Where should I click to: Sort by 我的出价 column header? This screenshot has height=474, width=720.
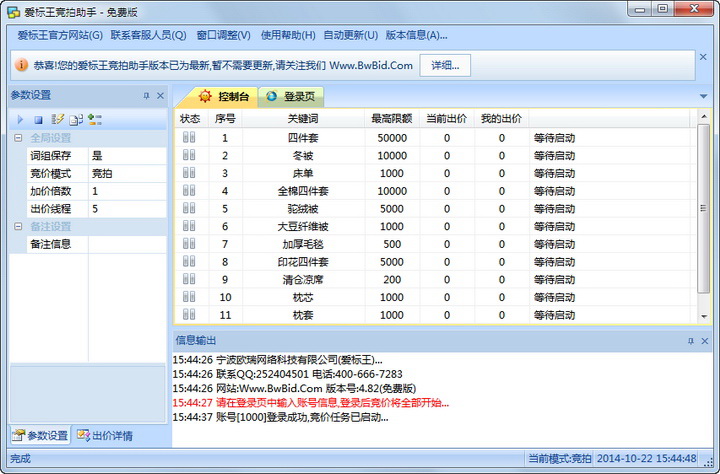pos(501,119)
